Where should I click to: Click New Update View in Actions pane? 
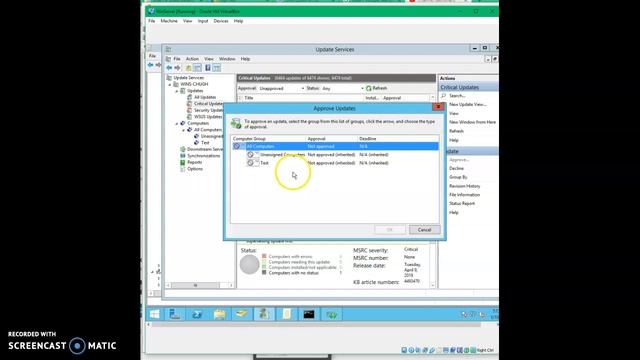pos(467,104)
